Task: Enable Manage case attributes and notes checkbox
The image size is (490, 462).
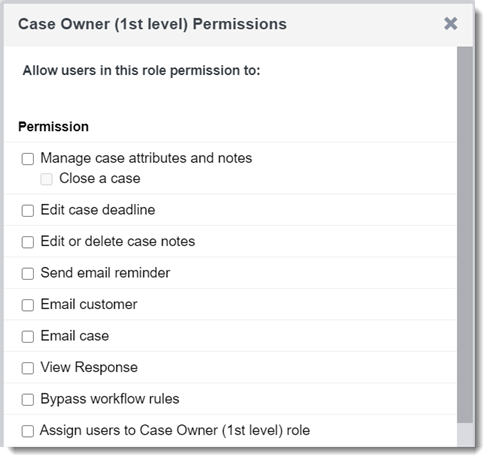Action: click(28, 159)
